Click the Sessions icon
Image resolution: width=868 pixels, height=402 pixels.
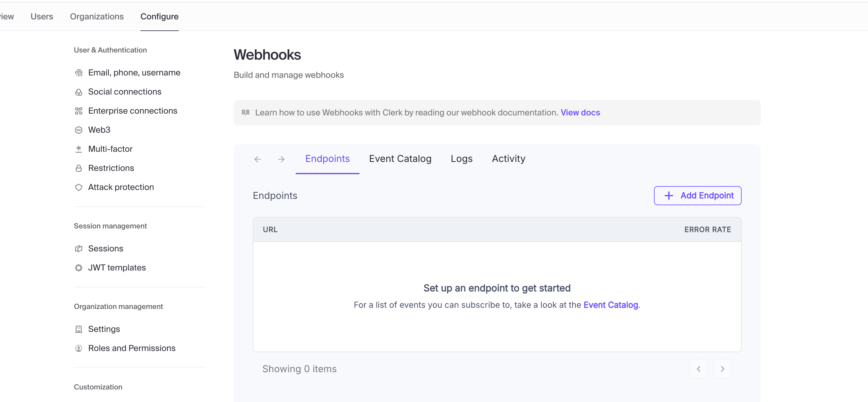pos(78,248)
